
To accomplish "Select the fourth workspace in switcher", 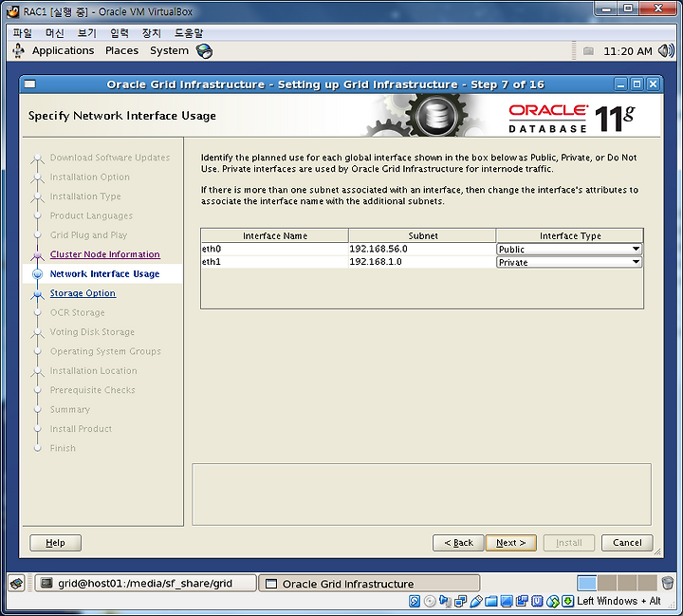I will 647,584.
